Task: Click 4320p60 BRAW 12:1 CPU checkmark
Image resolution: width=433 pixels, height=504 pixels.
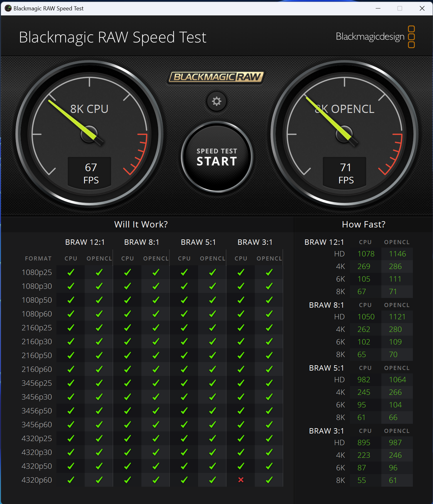Action: (71, 480)
